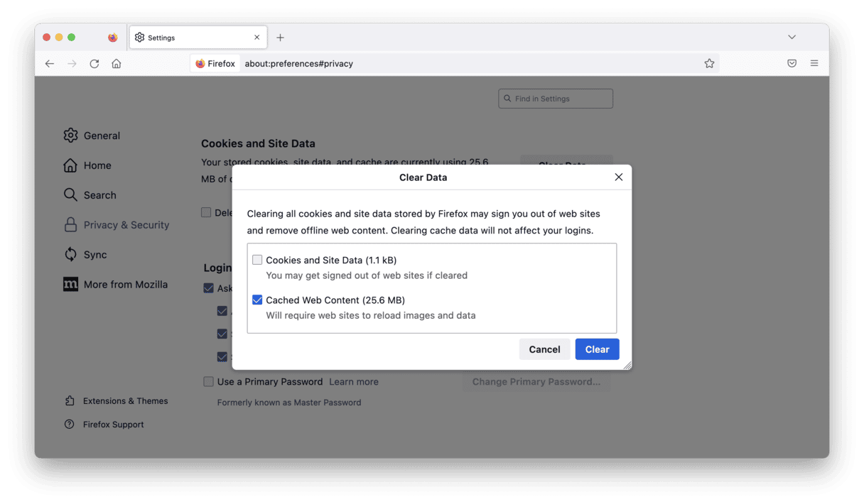Open More from Mozilla section

[x=125, y=284]
